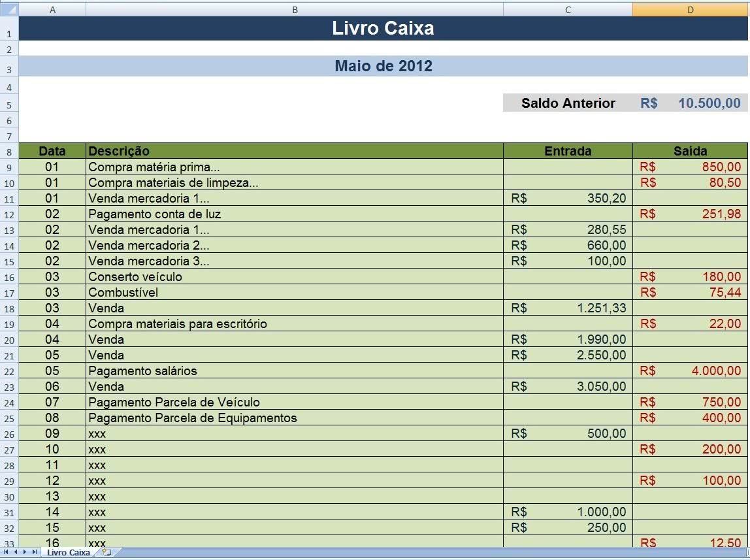The width and height of the screenshot is (750, 560).
Task: Click the Entrada header cell
Action: tap(568, 151)
